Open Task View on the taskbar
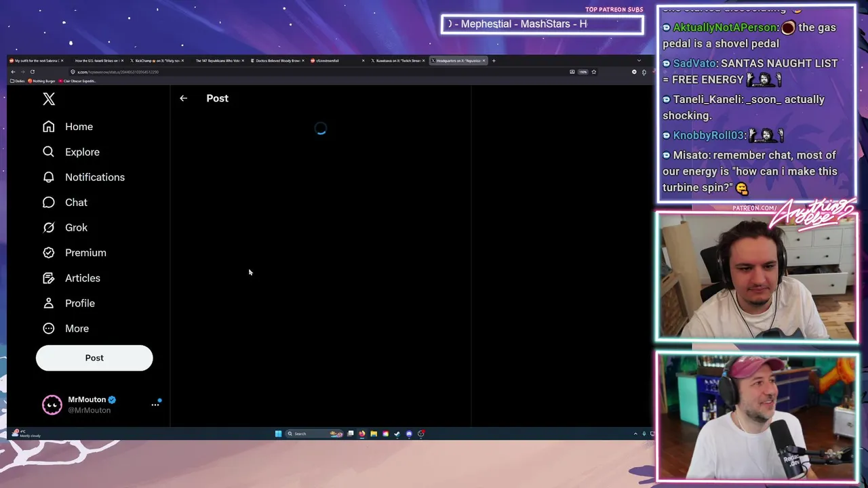This screenshot has height=488, width=868. [x=351, y=434]
